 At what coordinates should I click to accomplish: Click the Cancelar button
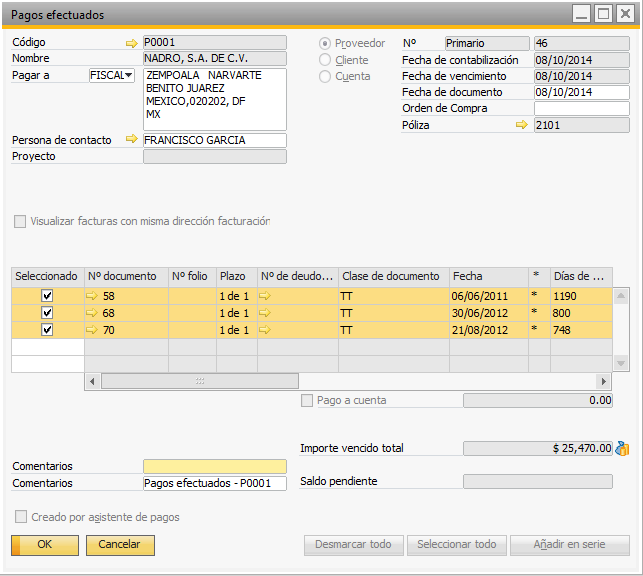(120, 545)
